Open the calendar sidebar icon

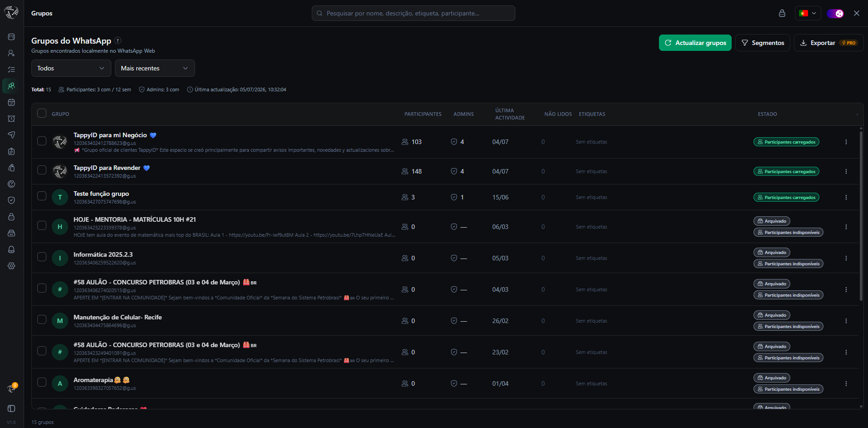[11, 102]
